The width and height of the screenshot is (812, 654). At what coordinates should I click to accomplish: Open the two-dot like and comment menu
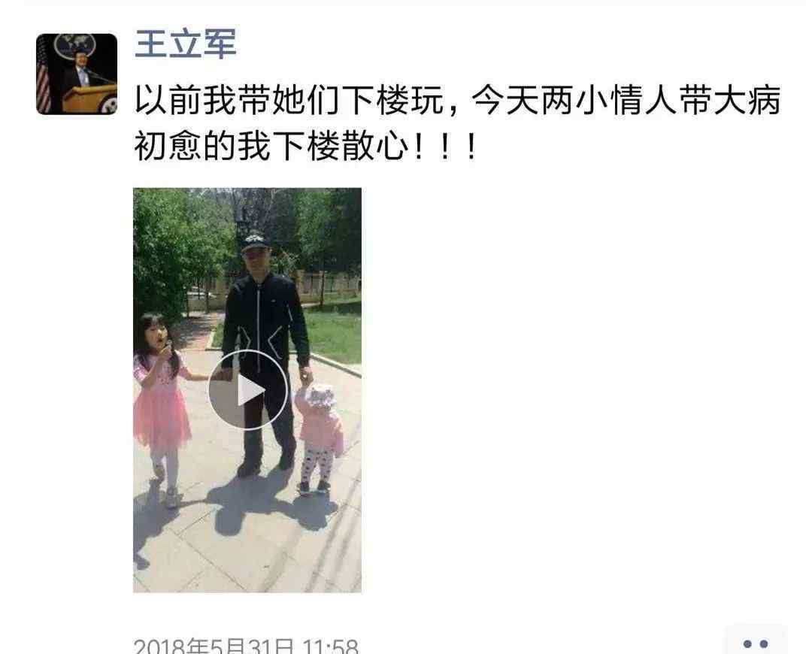pos(756,642)
